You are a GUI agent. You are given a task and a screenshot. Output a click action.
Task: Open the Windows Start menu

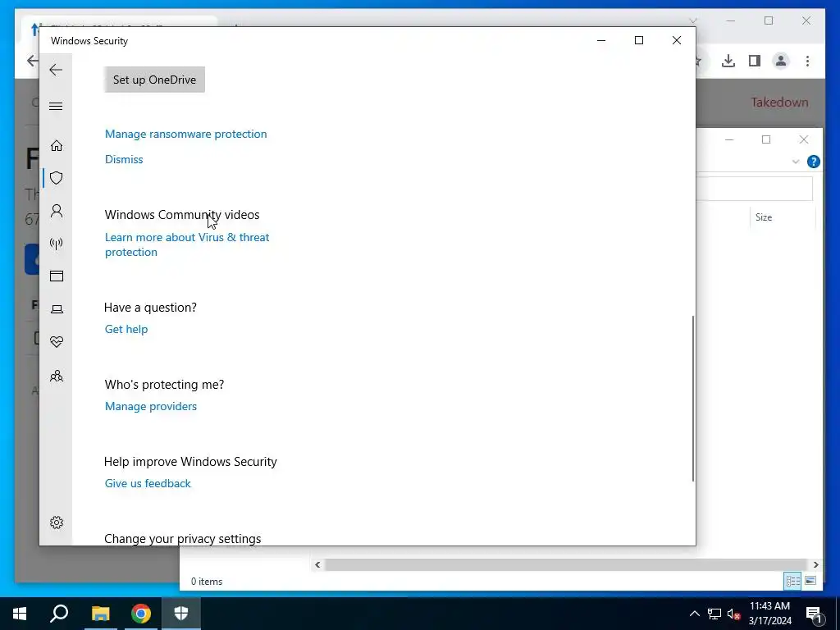point(20,614)
